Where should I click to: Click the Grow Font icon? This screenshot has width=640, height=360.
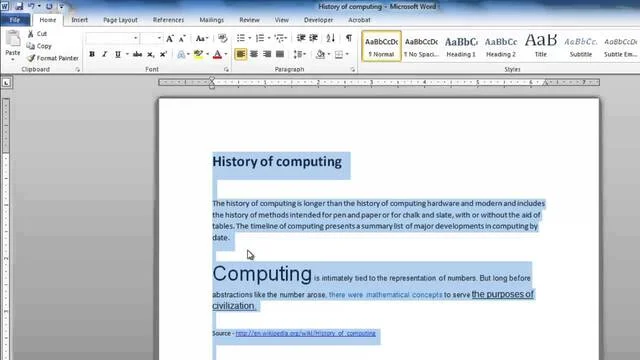pyautogui.click(x=170, y=38)
